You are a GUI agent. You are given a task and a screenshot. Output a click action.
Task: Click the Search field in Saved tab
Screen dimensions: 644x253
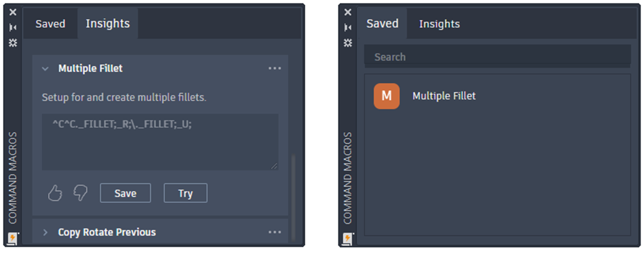coord(497,57)
